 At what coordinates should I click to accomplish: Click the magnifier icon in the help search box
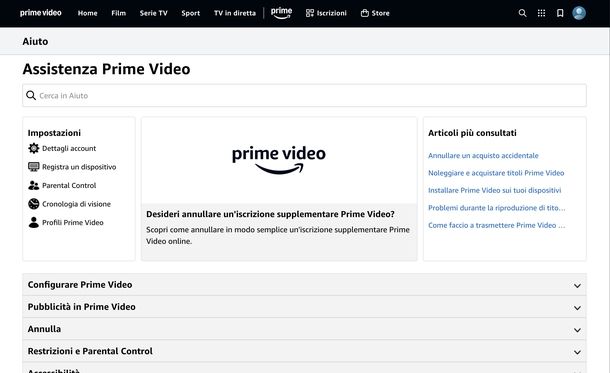[31, 95]
